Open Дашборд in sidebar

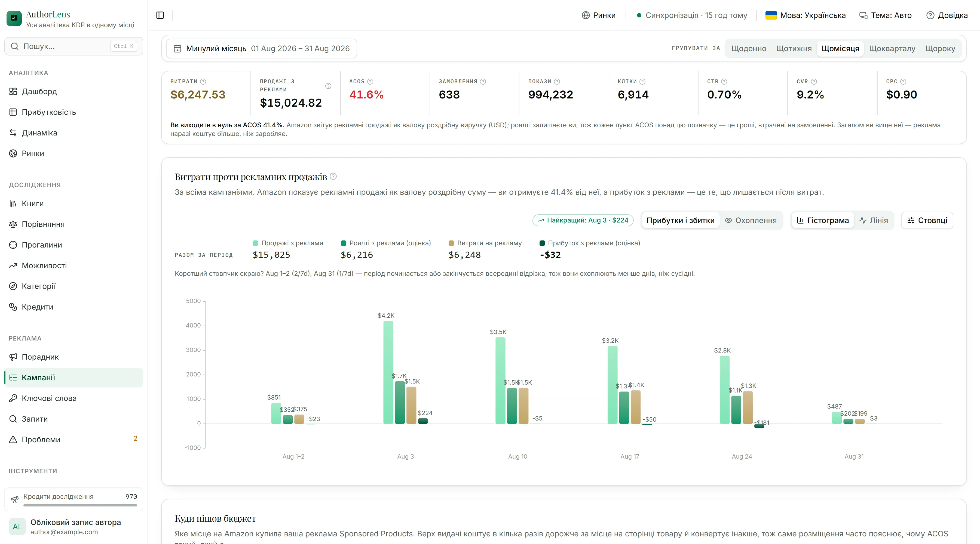(74, 91)
